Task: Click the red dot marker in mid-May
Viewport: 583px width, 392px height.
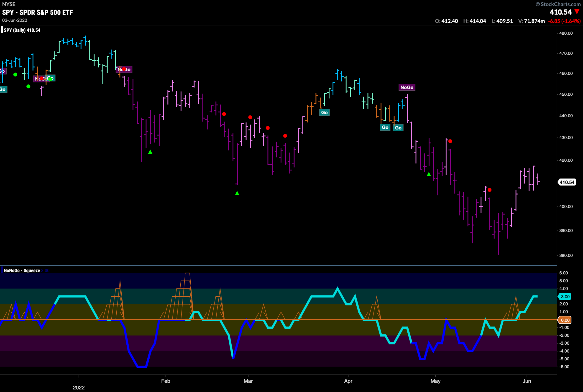Action: pyautogui.click(x=489, y=190)
